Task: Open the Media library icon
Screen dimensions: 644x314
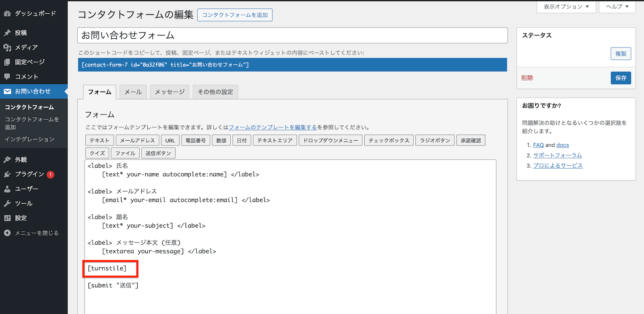Action: [7, 48]
